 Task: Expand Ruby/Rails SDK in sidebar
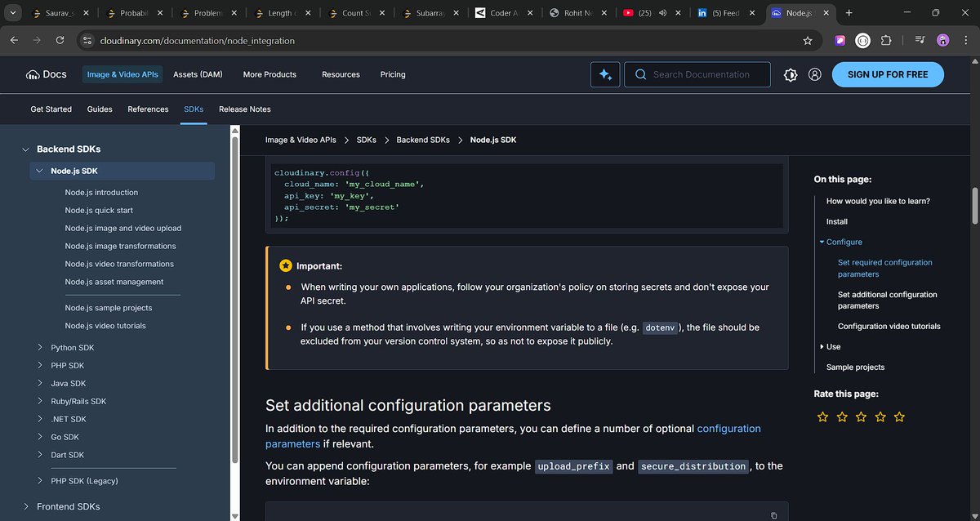[x=40, y=401]
